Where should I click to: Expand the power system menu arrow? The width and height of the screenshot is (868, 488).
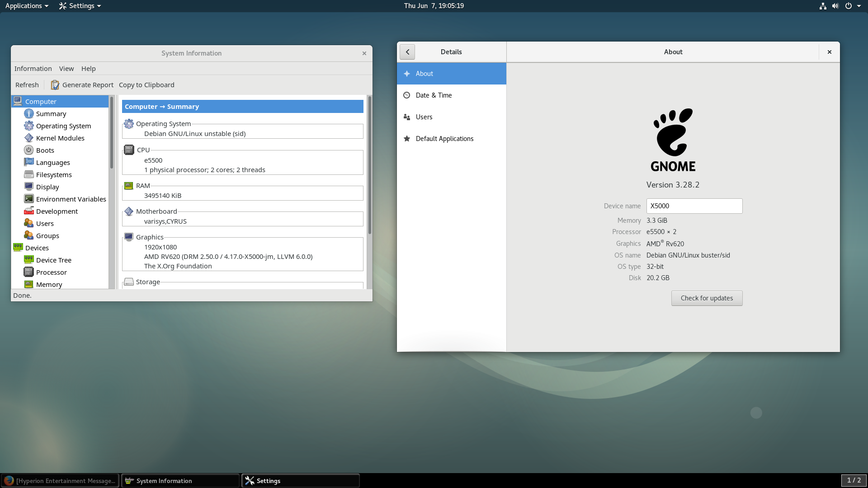tap(859, 6)
